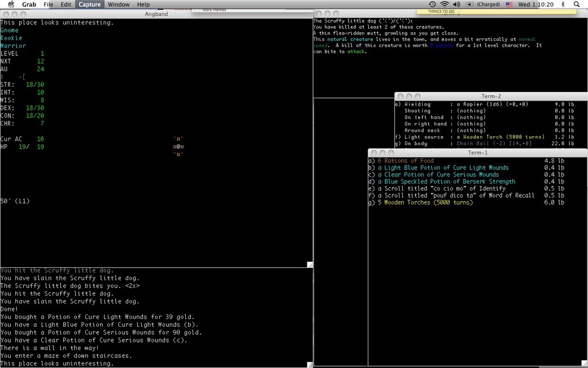Click the Grab application menu
Image resolution: width=588 pixels, height=368 pixels.
[x=29, y=5]
